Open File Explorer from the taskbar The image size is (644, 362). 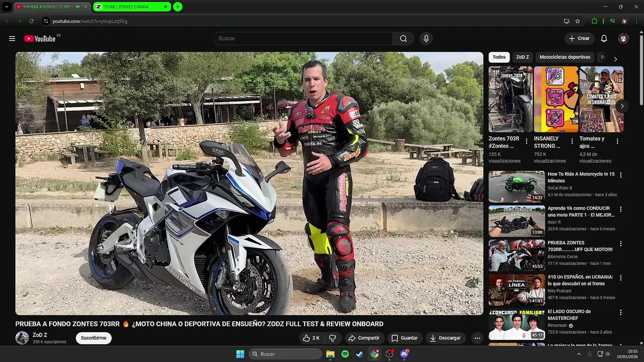(x=331, y=354)
